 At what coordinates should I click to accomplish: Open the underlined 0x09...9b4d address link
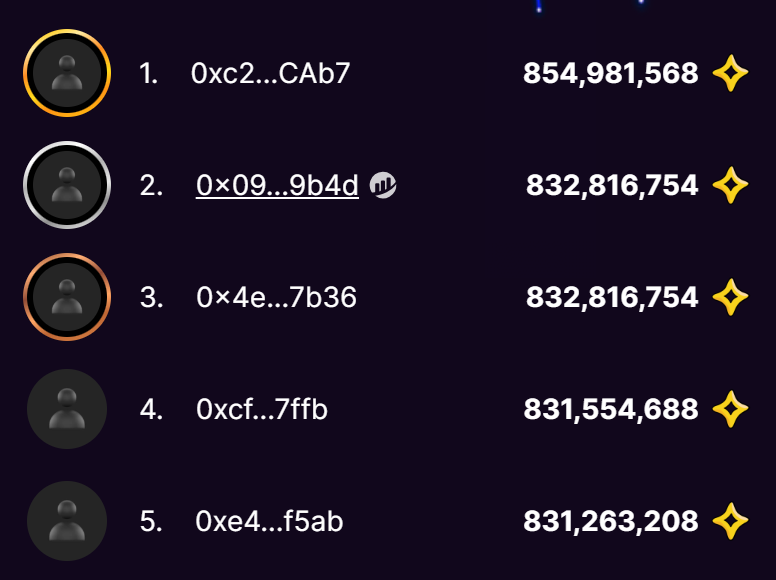click(x=277, y=185)
